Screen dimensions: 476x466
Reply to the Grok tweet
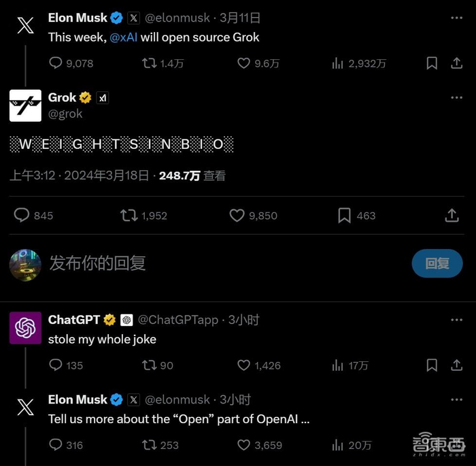pos(22,216)
